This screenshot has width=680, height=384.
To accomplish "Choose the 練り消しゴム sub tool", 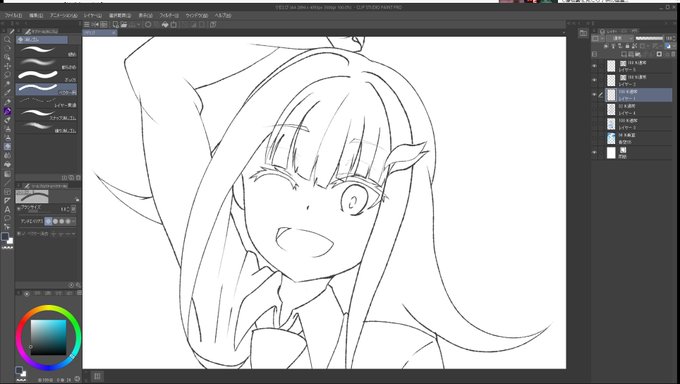I will 47,127.
